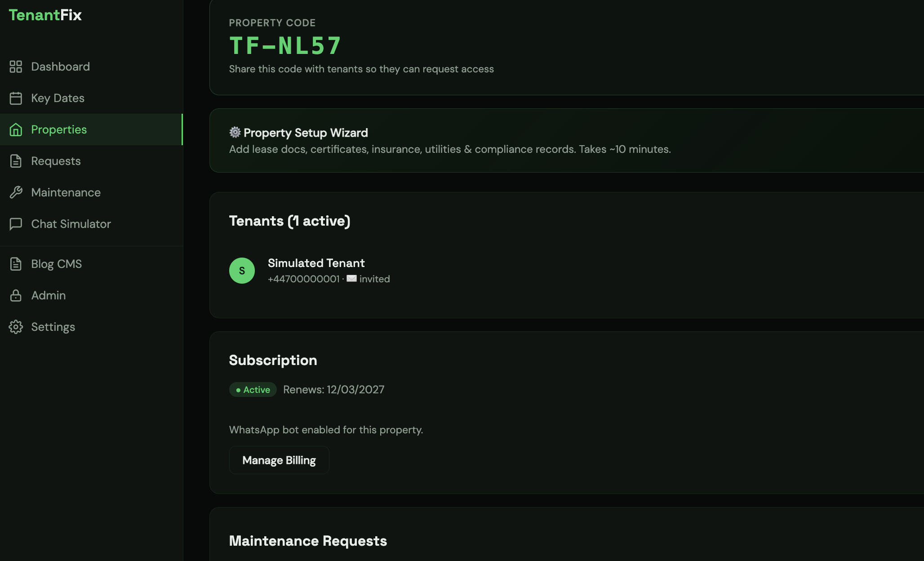Click the Blog CMS page icon

(x=16, y=264)
